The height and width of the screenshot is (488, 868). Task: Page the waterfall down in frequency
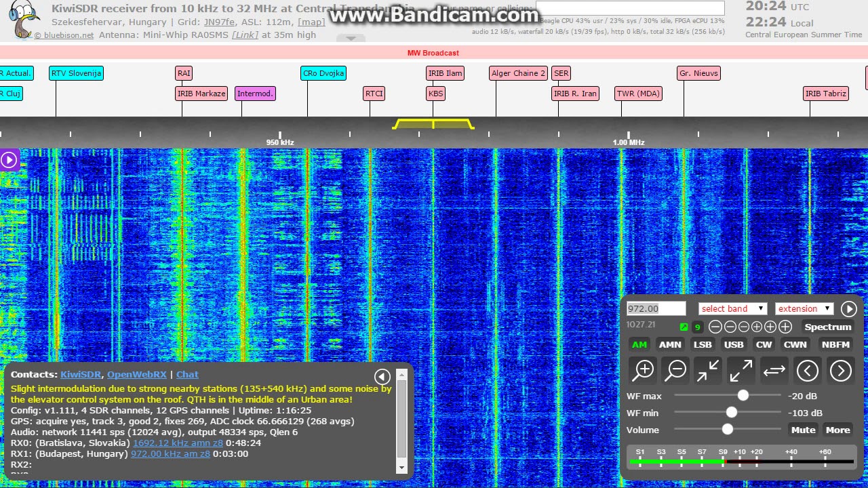(807, 371)
